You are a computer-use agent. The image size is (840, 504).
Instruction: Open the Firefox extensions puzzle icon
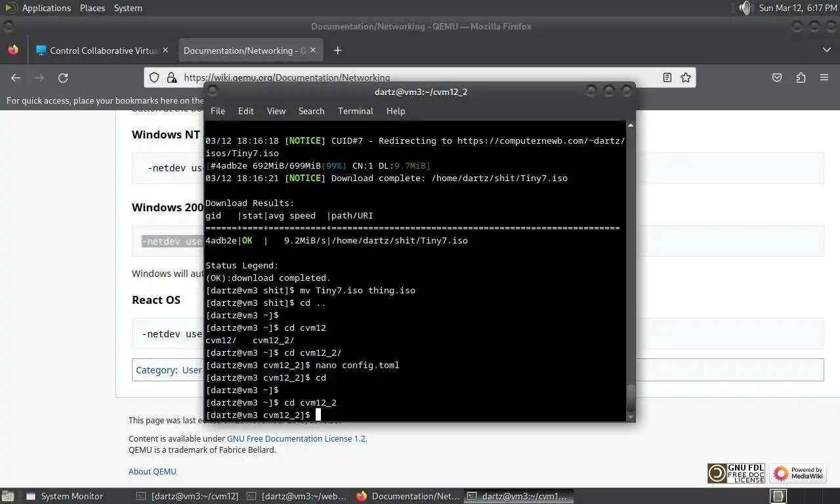click(801, 77)
